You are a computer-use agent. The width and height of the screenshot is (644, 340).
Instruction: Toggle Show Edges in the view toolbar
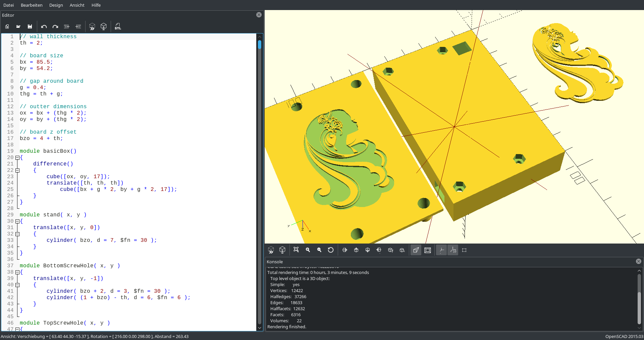pyautogui.click(x=464, y=250)
